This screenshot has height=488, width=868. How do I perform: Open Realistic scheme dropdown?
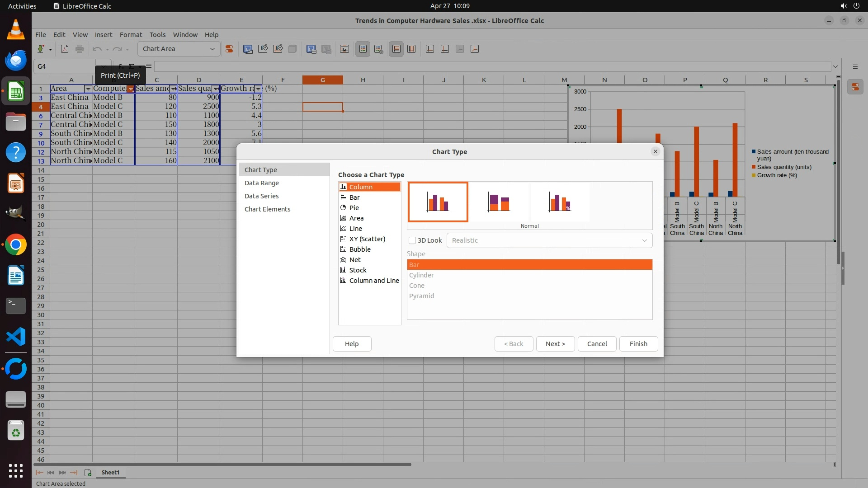click(x=549, y=240)
